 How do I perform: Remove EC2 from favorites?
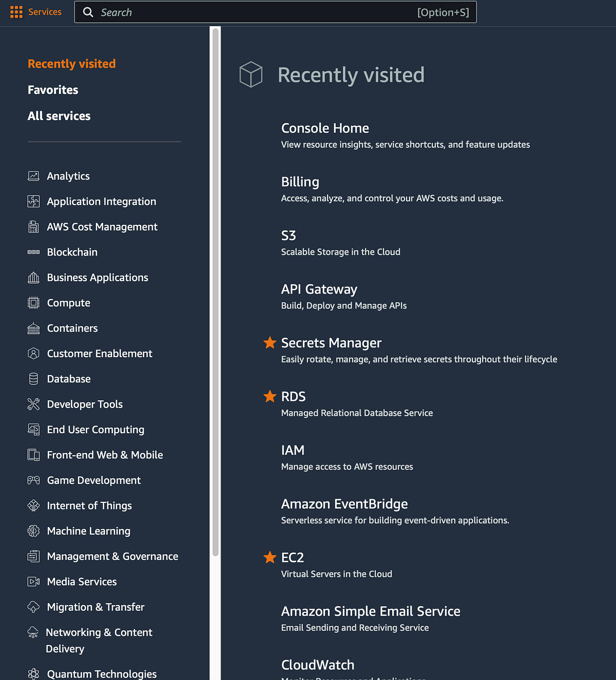click(x=270, y=557)
